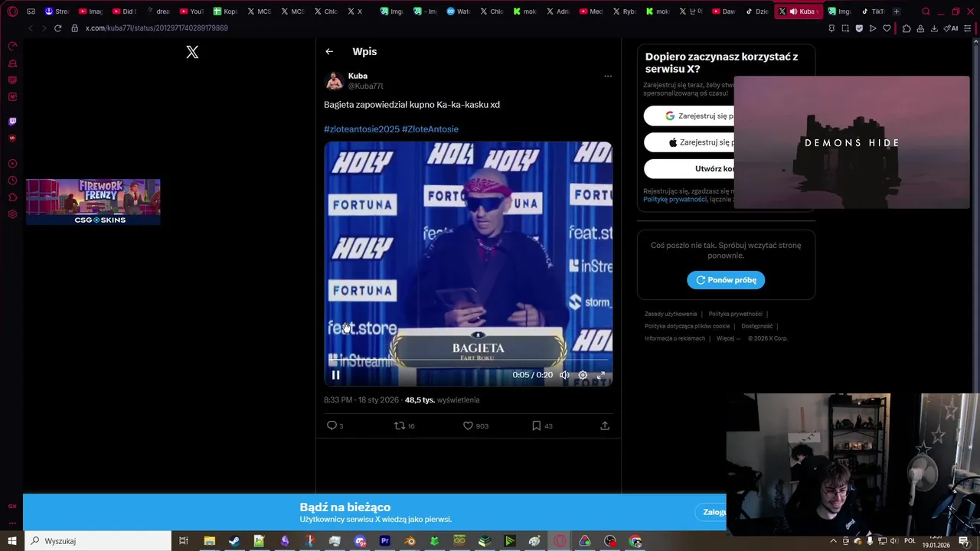Open Twitch in the Opera sidebar
Screen dimensions: 980x551
(x=12, y=121)
